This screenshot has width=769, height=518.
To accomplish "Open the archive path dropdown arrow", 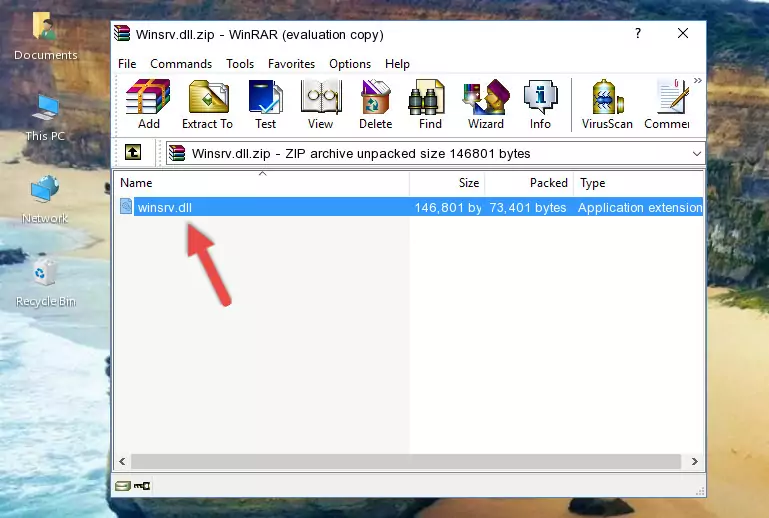I will pyautogui.click(x=696, y=154).
